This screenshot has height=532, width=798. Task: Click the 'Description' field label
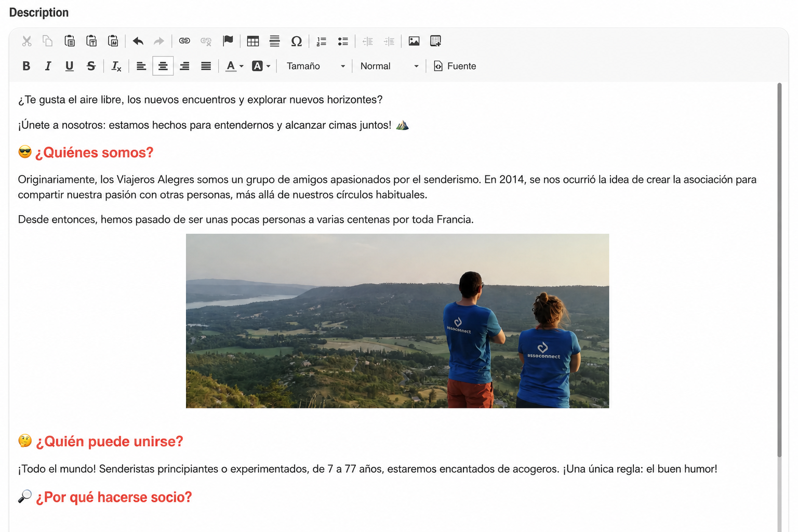[39, 12]
